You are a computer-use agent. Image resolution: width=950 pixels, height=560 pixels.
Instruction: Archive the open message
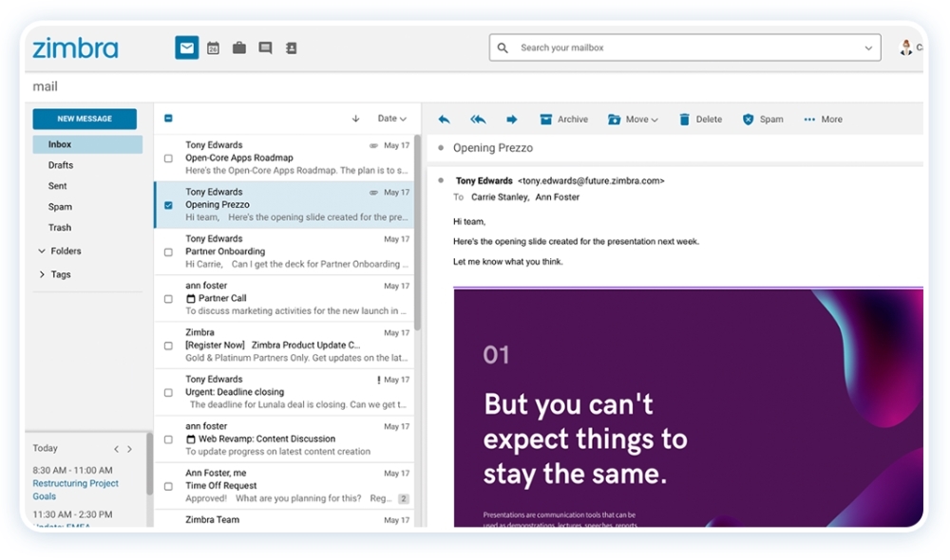tap(563, 120)
